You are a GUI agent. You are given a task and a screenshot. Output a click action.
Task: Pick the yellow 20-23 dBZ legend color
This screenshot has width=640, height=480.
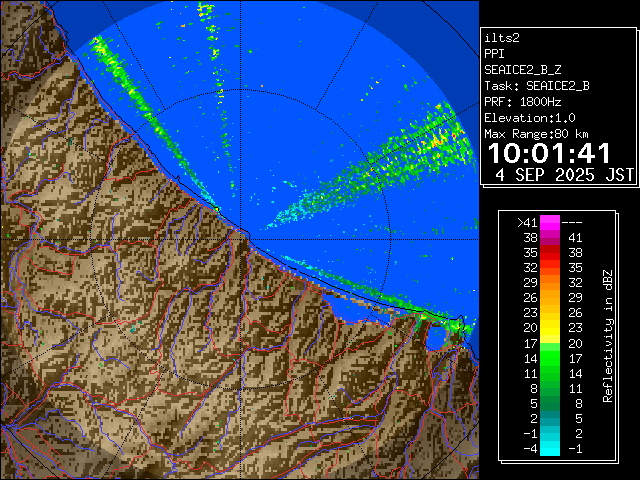(x=550, y=327)
